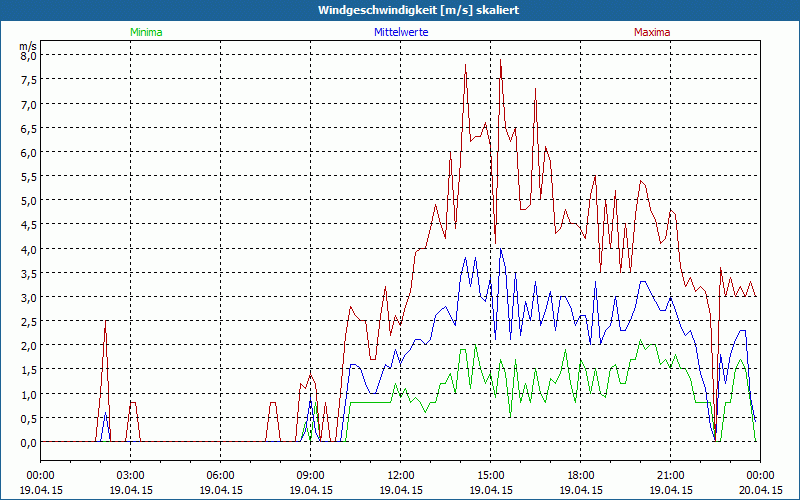The height and width of the screenshot is (500, 800).
Task: Click the "m/s" unit label above y-axis
Action: (27, 45)
